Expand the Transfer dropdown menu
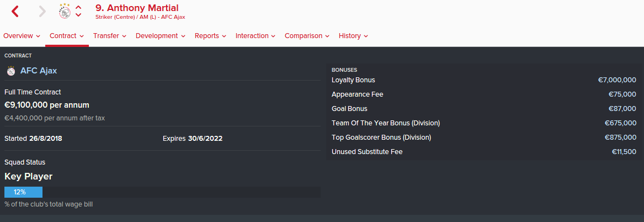This screenshot has height=222, width=644. click(110, 36)
